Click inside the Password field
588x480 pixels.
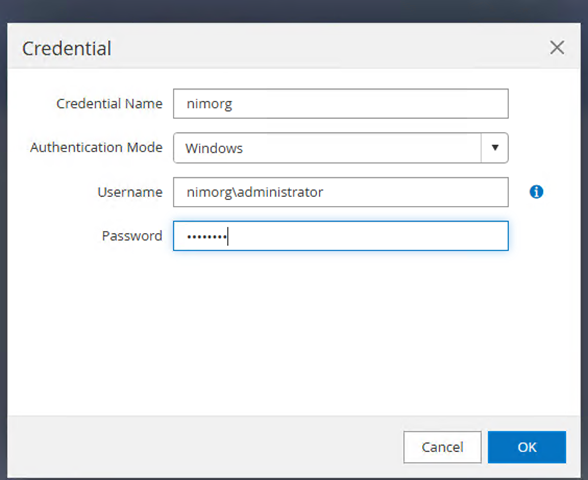[x=340, y=236]
